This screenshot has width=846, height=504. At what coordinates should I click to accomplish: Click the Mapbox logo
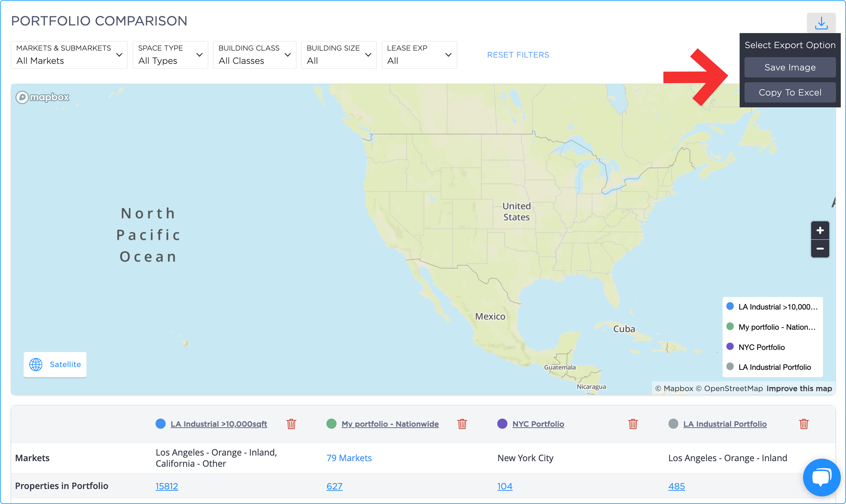pos(42,97)
